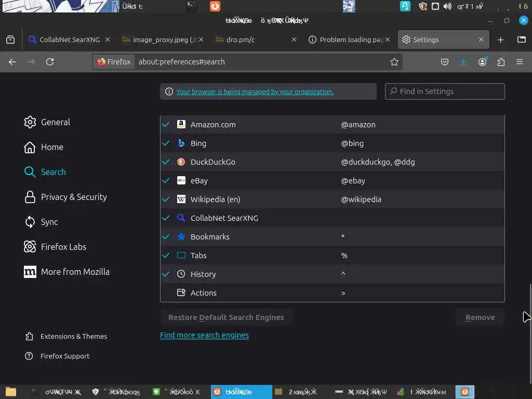The width and height of the screenshot is (532, 399).
Task: Click the History clock icon
Action: point(181,274)
